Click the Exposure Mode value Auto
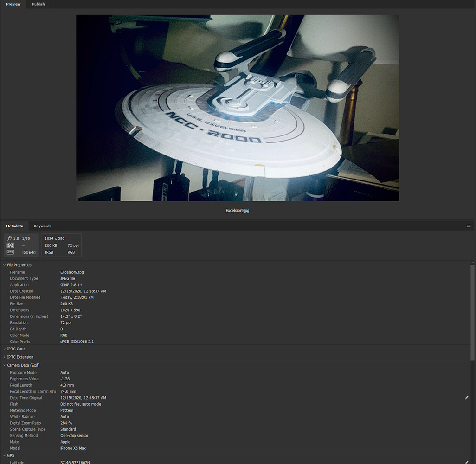This screenshot has width=476, height=464. [64, 372]
